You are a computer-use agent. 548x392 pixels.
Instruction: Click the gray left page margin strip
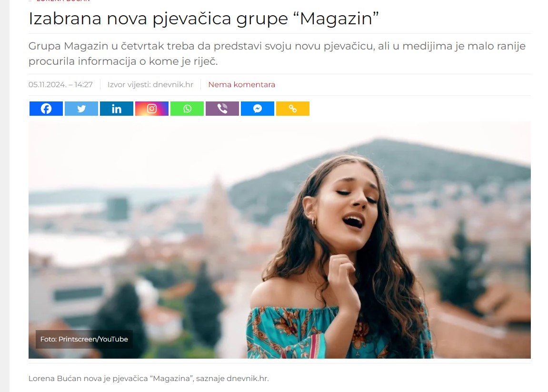coord(5,196)
